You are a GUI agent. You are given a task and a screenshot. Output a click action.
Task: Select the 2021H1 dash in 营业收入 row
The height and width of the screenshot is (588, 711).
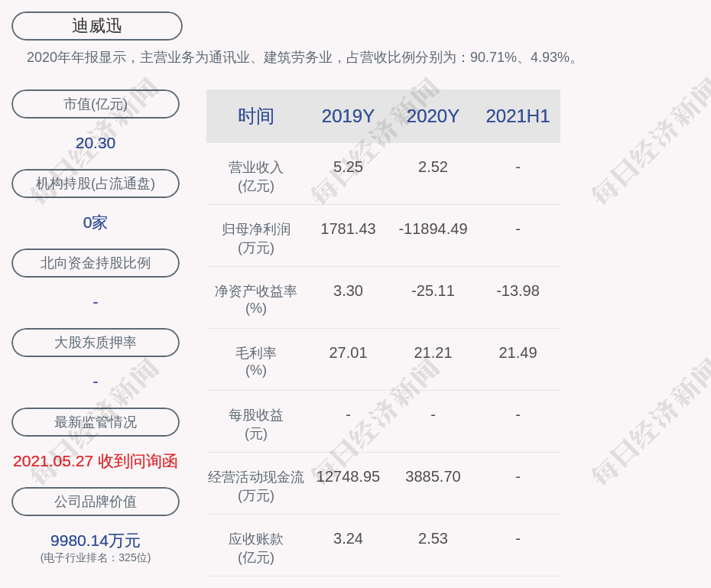(518, 167)
